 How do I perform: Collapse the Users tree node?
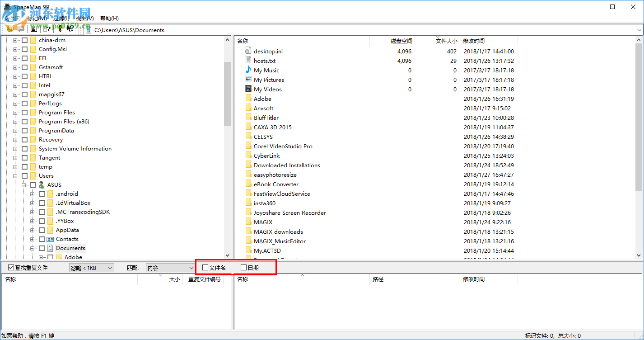[x=15, y=175]
